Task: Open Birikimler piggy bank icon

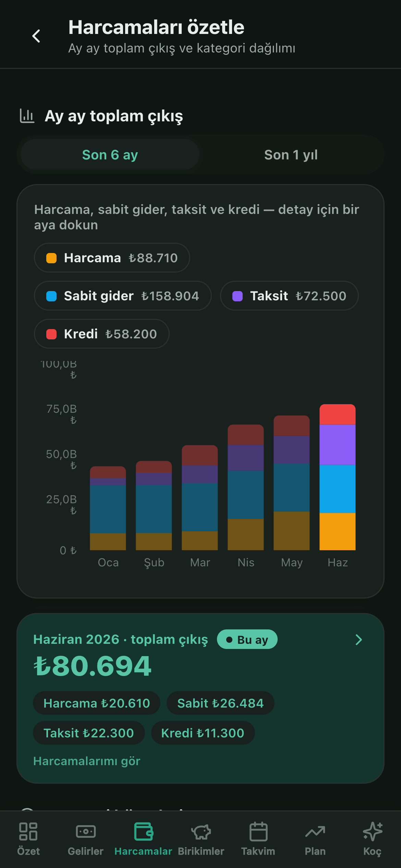Action: coord(201,831)
